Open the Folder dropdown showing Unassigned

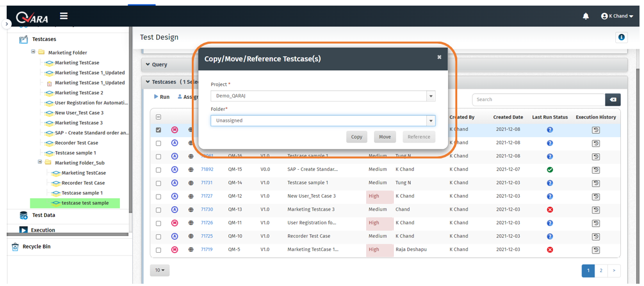pos(323,121)
